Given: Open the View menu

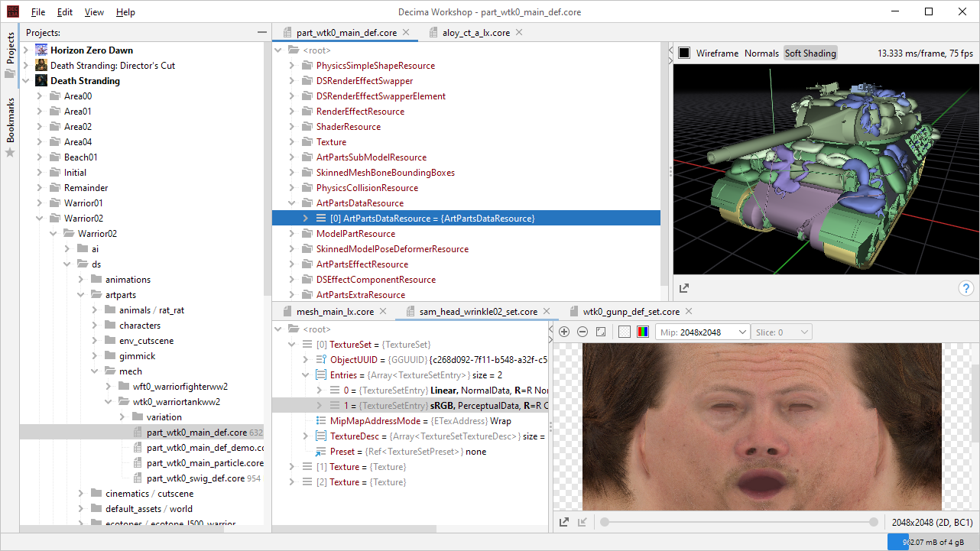Looking at the screenshot, I should pos(93,11).
